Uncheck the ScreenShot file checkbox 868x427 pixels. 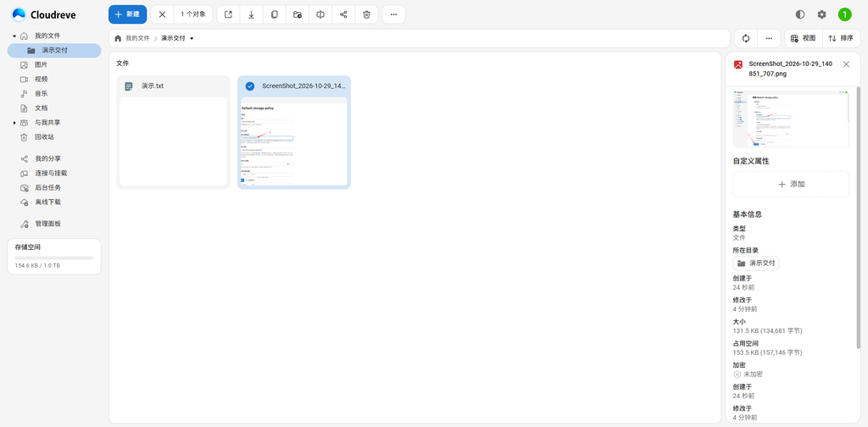click(x=250, y=86)
